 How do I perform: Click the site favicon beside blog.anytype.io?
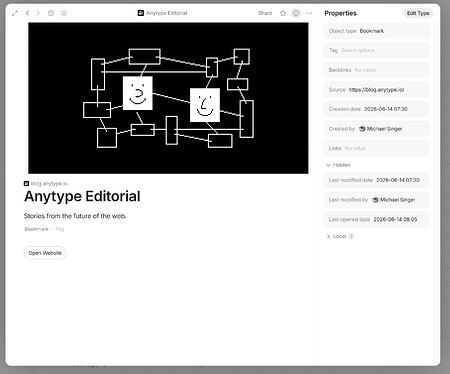click(26, 184)
